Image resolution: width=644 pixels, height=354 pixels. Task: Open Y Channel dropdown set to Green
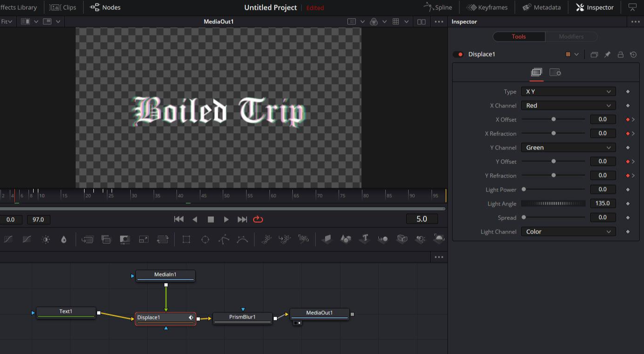(568, 148)
